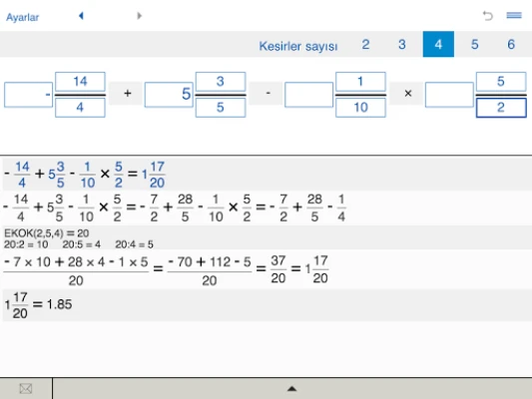Tap the undo arrow icon

coord(487,16)
